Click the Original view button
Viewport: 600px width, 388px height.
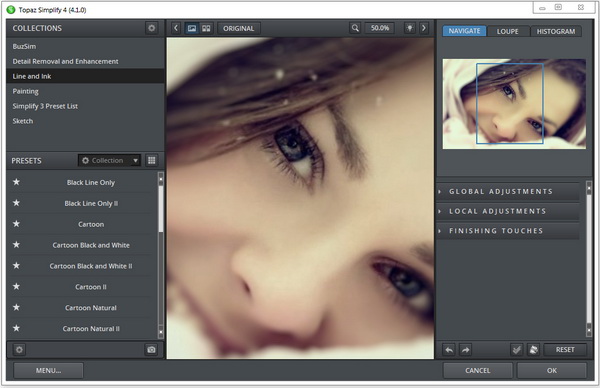[x=238, y=28]
